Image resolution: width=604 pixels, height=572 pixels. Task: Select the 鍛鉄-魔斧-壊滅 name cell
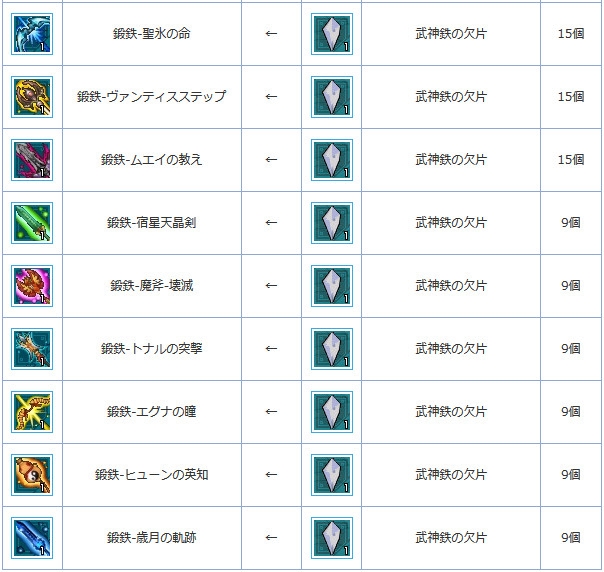(x=152, y=286)
